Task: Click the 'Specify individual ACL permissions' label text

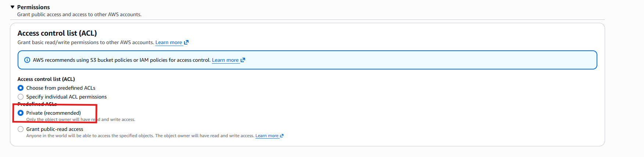Action: (x=66, y=97)
